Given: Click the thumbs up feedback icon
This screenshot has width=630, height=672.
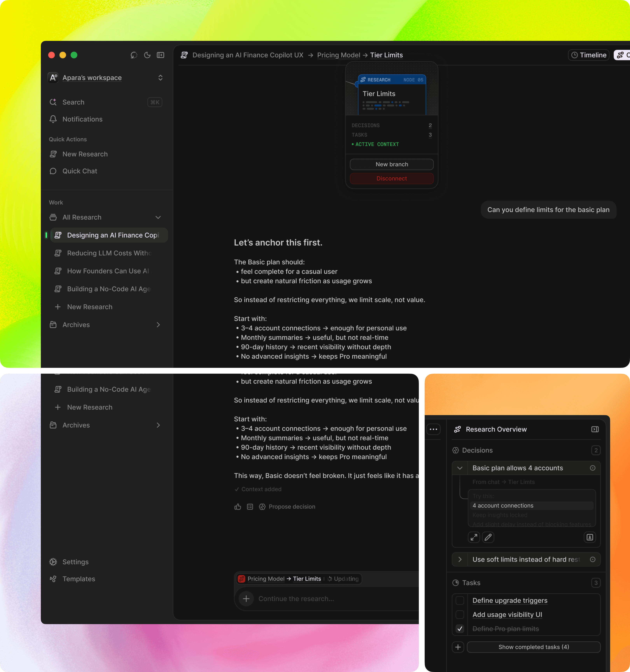Looking at the screenshot, I should pyautogui.click(x=238, y=507).
